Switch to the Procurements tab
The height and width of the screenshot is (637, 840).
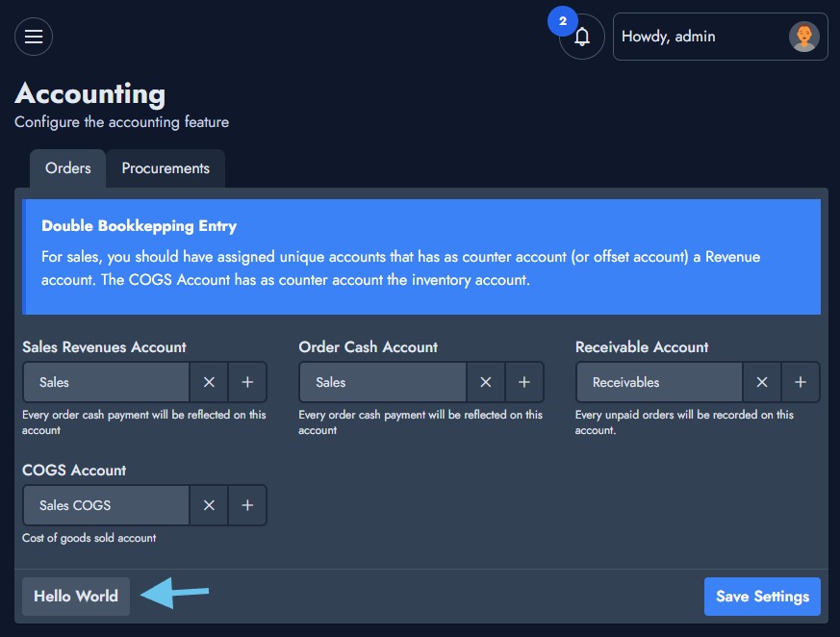click(x=165, y=168)
